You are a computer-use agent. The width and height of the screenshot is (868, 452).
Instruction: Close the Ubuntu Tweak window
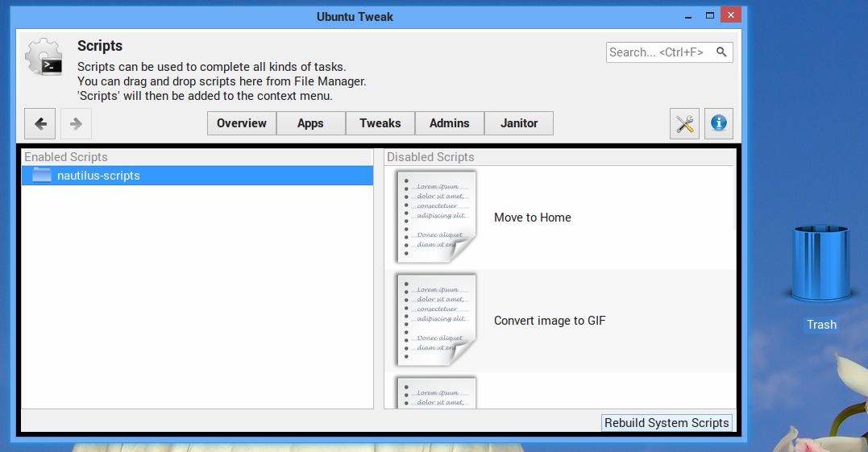coord(731,15)
